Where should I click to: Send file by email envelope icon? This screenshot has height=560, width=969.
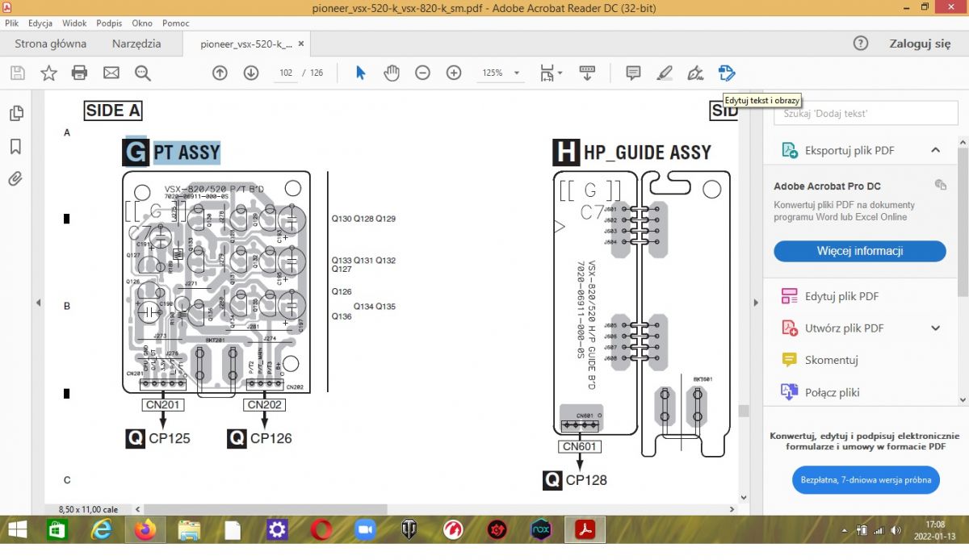point(111,73)
